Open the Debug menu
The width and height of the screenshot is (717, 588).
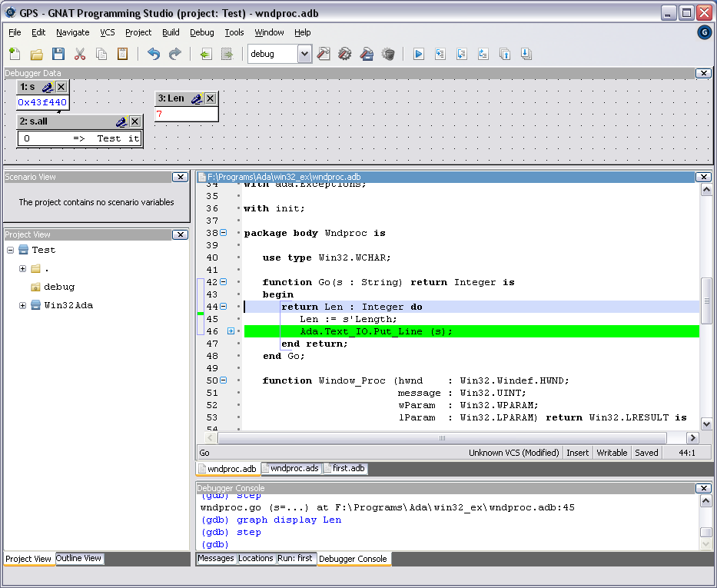[202, 32]
